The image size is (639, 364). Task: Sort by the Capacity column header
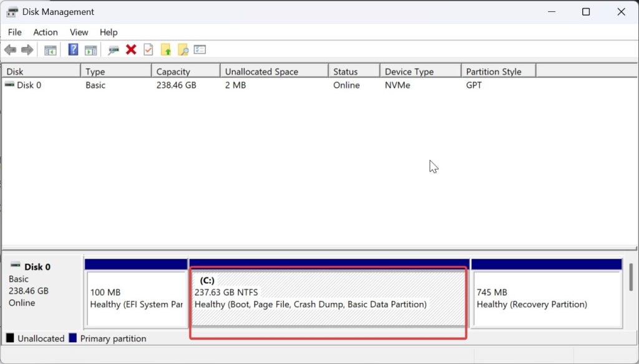185,72
